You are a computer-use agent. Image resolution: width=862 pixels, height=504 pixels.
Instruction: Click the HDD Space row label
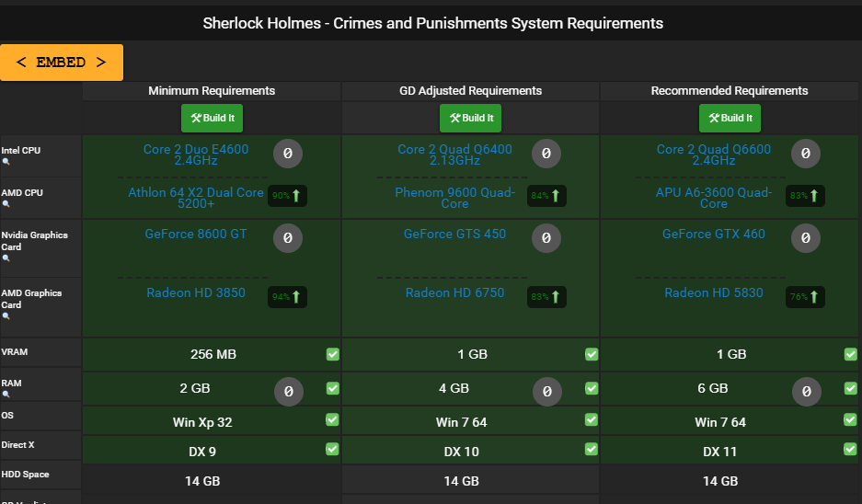point(25,474)
